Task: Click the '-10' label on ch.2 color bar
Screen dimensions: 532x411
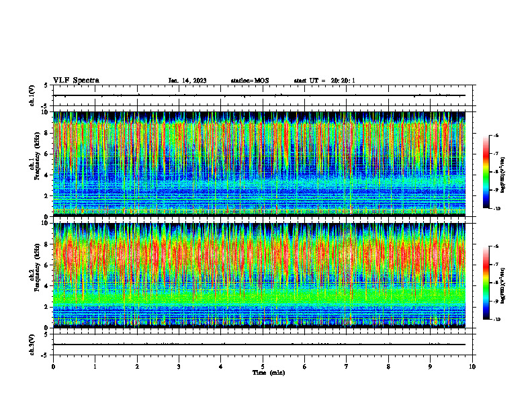Action: click(496, 320)
